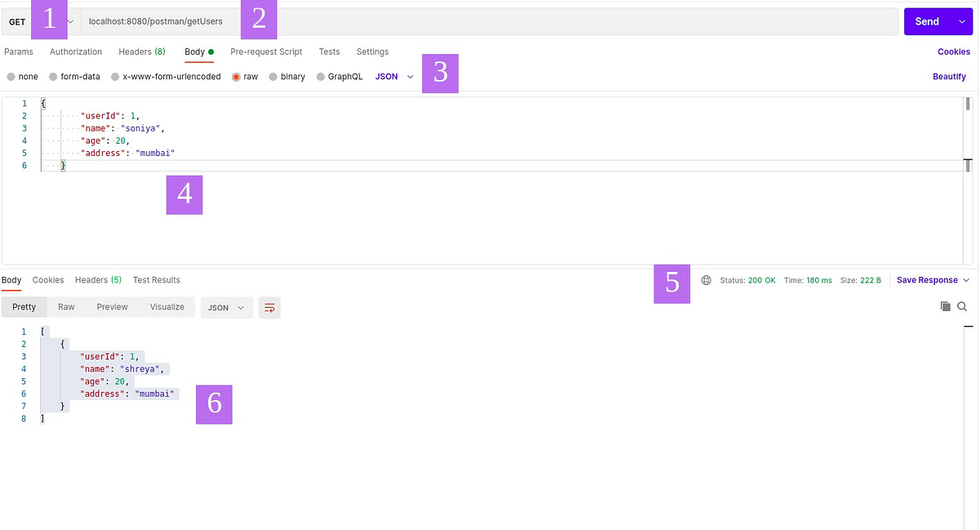Image resolution: width=980 pixels, height=530 pixels.
Task: Open response search with magnifier icon
Action: click(962, 306)
